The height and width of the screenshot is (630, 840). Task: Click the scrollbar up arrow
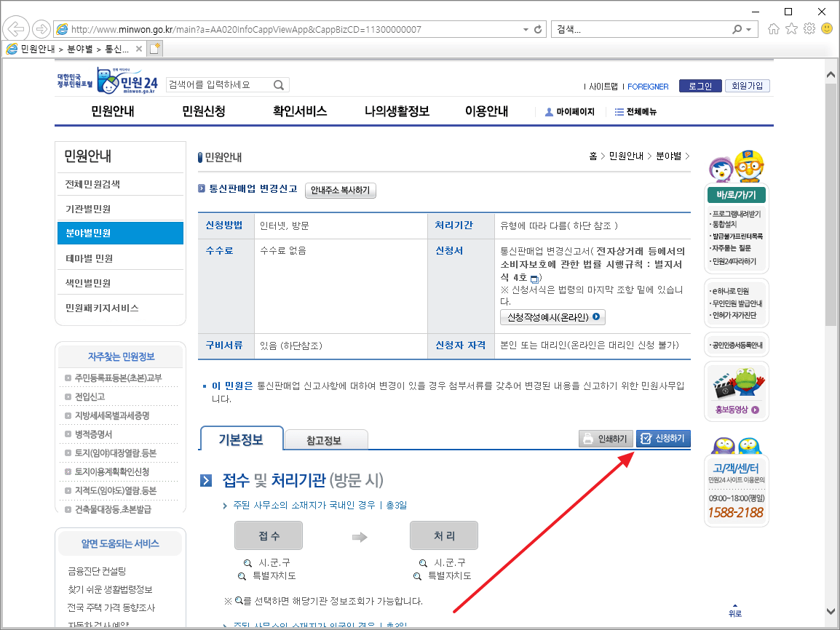click(x=831, y=75)
